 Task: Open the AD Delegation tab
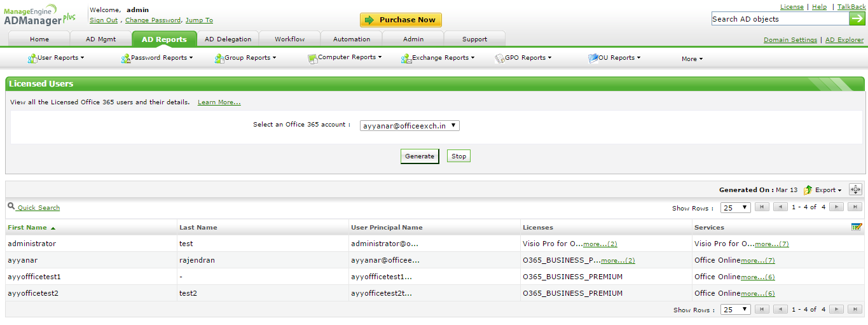point(228,39)
